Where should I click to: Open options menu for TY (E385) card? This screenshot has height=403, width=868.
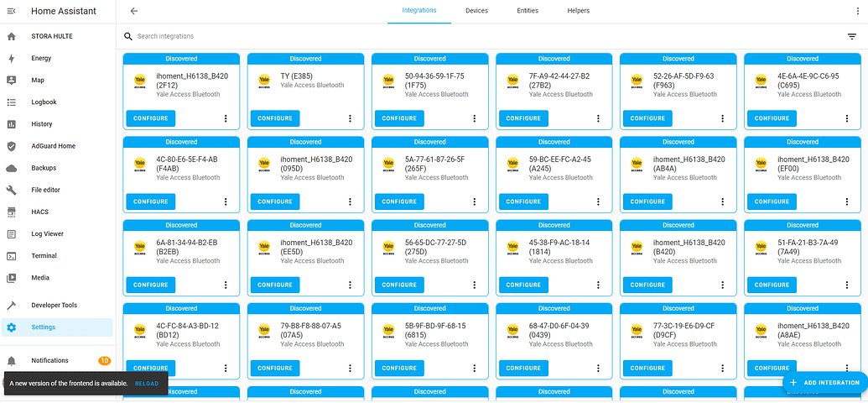pos(350,118)
